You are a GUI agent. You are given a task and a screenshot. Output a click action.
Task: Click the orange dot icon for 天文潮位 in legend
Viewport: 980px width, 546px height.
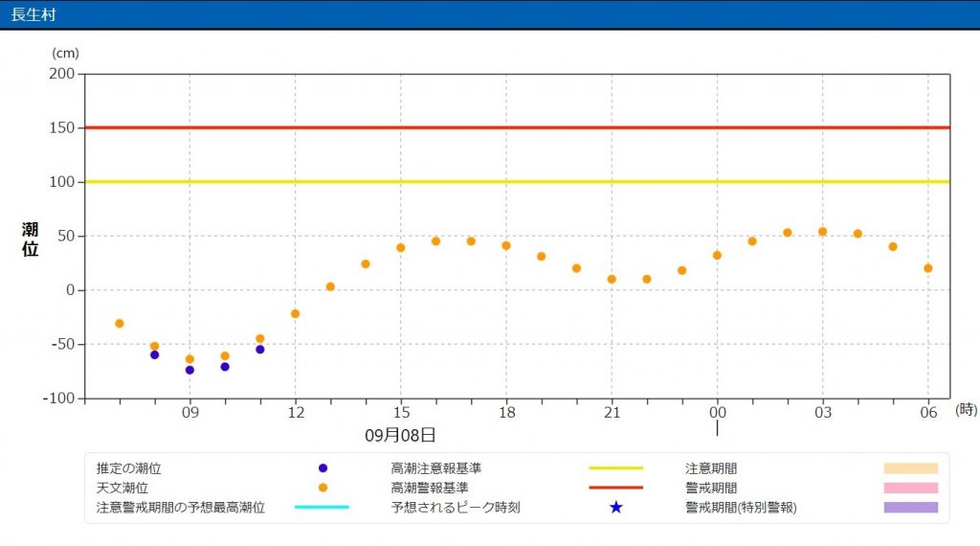[323, 488]
